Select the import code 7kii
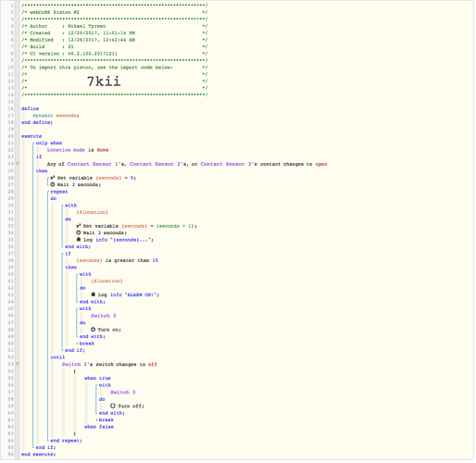 [104, 81]
